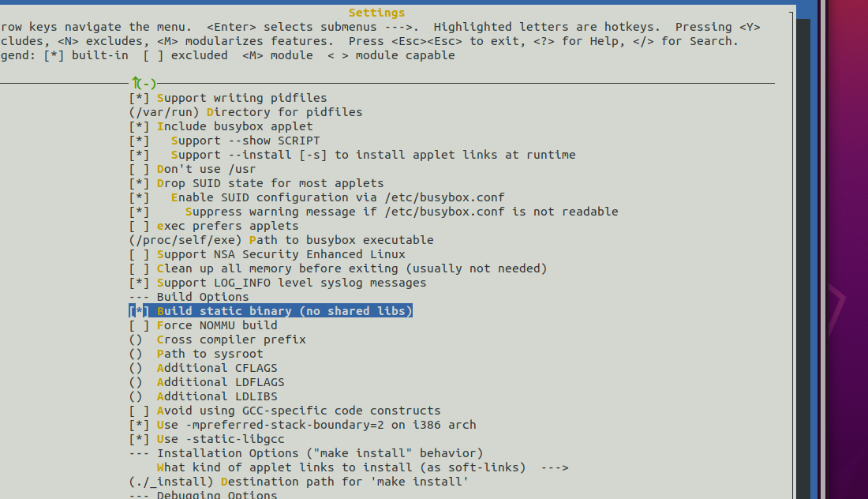Screen dimensions: 868x499
Task: Enable Avoid using GCC-specific code constructs
Action: 285,411
